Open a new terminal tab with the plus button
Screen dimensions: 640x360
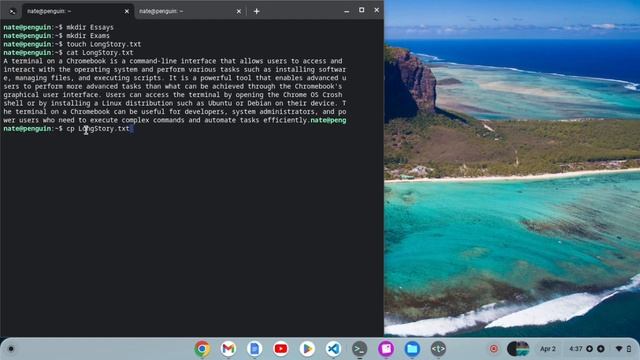(x=256, y=11)
